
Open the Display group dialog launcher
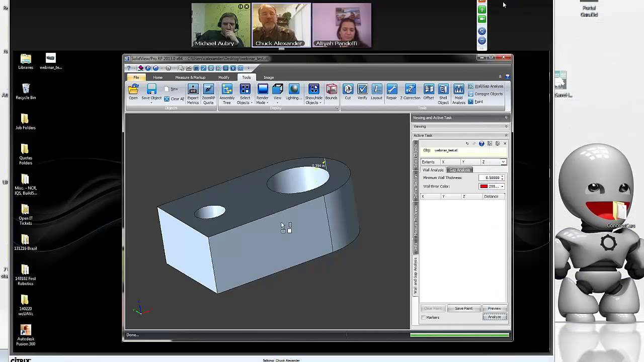(337, 109)
